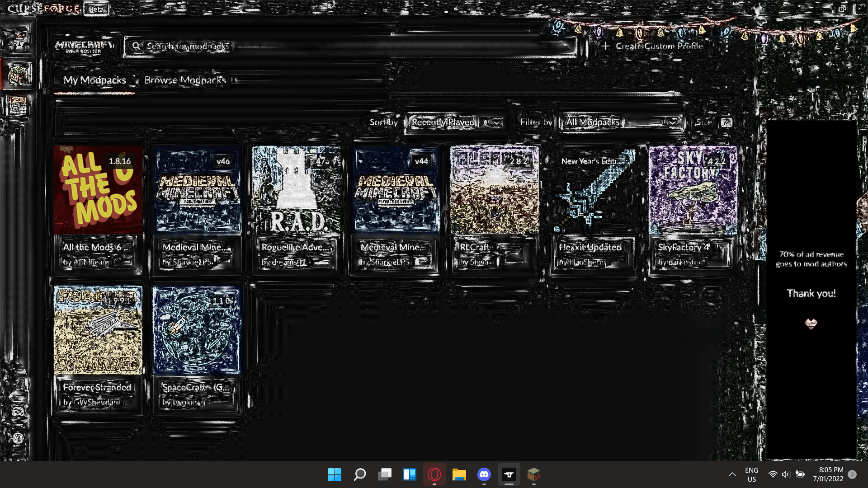Open the SkyFactory 4 modpack thumbnail

click(x=693, y=190)
